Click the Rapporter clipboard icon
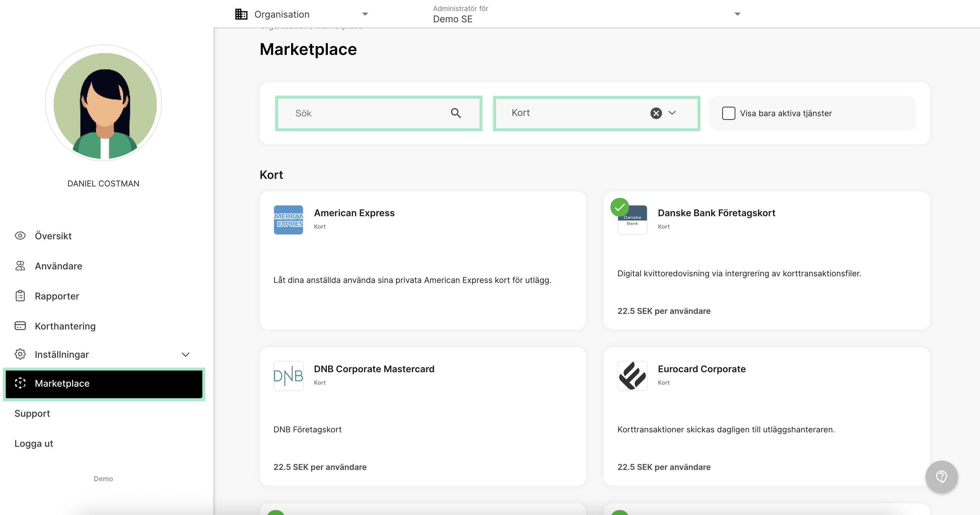 click(20, 296)
